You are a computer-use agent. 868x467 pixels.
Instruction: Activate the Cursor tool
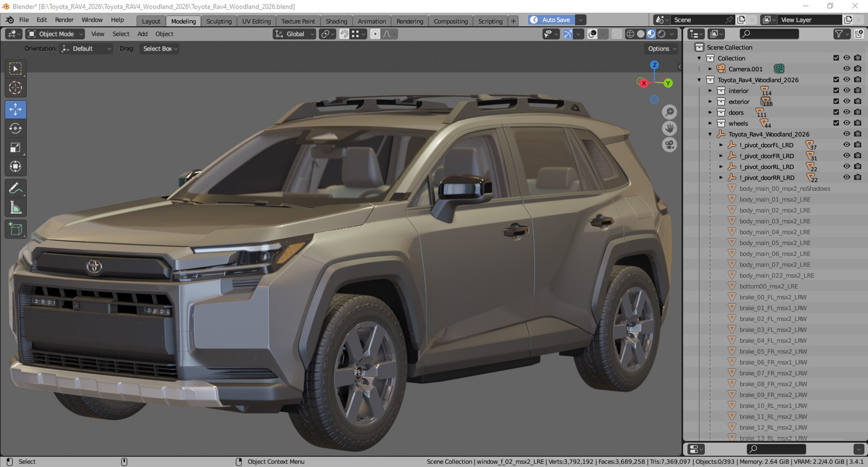[x=15, y=88]
